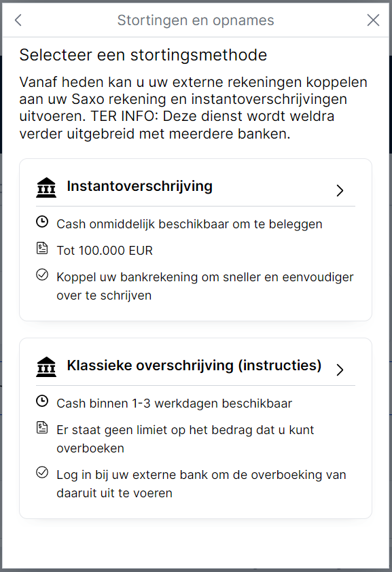The image size is (392, 572).
Task: Click the Tot 100.000 EUR text line
Action: (105, 251)
